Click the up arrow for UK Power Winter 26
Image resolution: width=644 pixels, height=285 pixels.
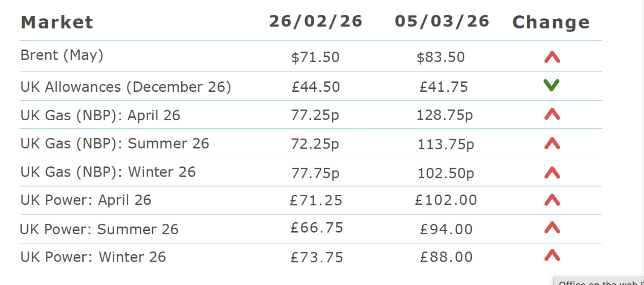[x=552, y=255]
